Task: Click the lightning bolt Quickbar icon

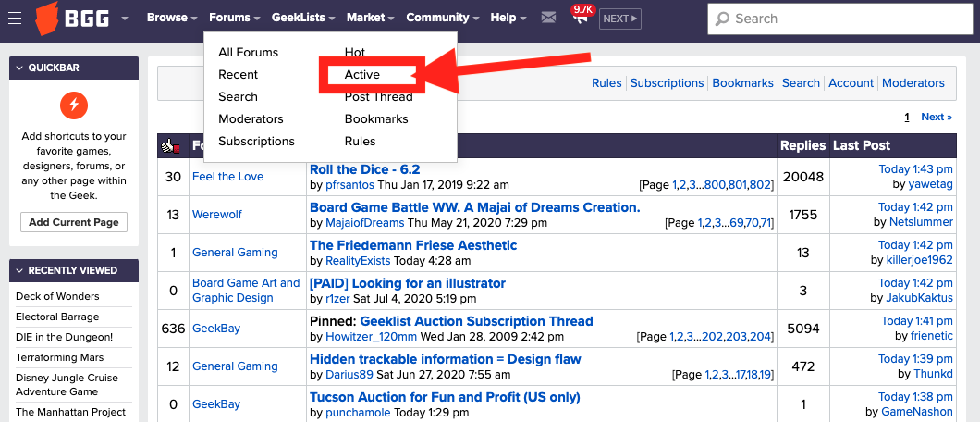Action: pos(74,105)
